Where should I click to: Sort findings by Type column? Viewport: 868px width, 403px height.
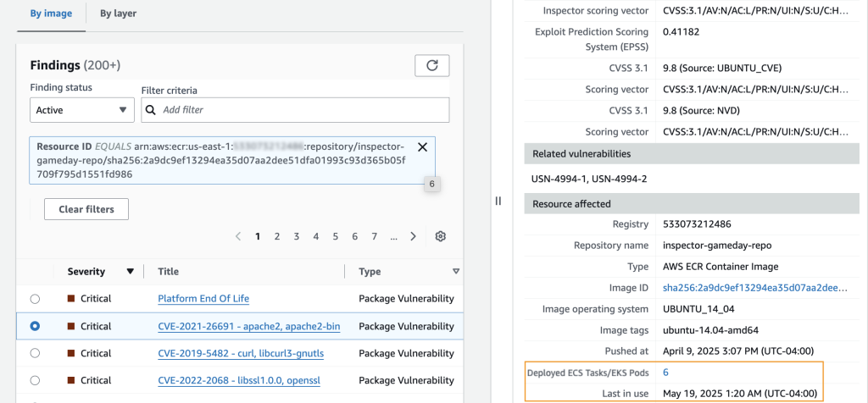[x=456, y=272]
